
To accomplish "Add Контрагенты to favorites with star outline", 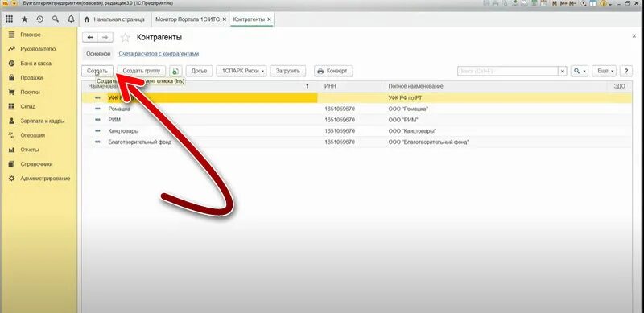I will [126, 38].
